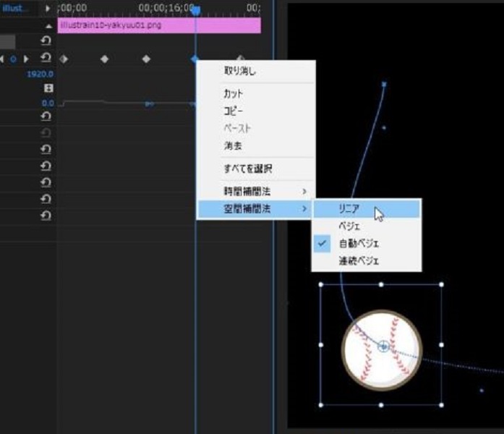504x434 pixels.
Task: Click the reset icon beside keyframe navigator
Action: click(x=46, y=59)
